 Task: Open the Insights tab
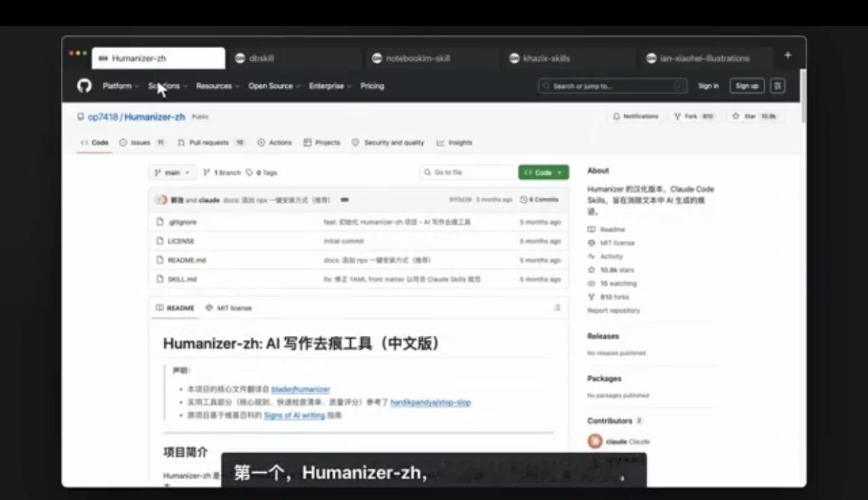[x=454, y=142]
